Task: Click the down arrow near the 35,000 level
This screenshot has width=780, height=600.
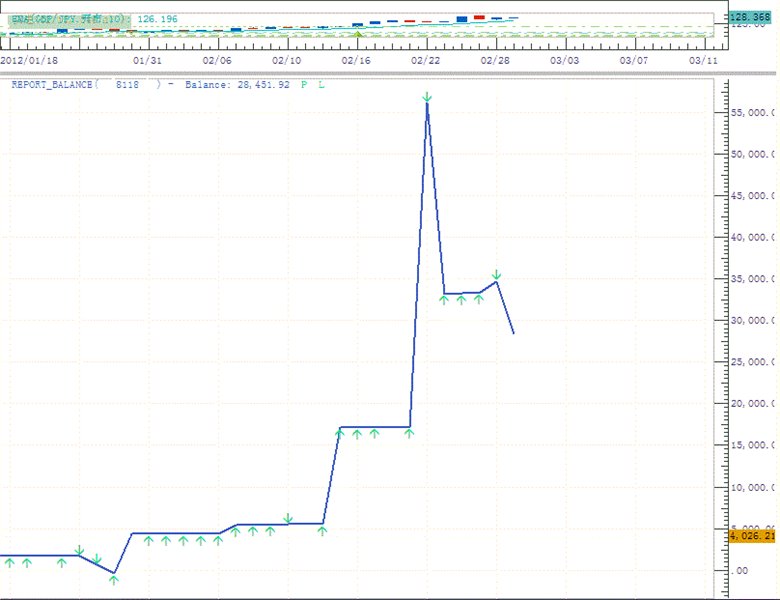Action: click(496, 275)
